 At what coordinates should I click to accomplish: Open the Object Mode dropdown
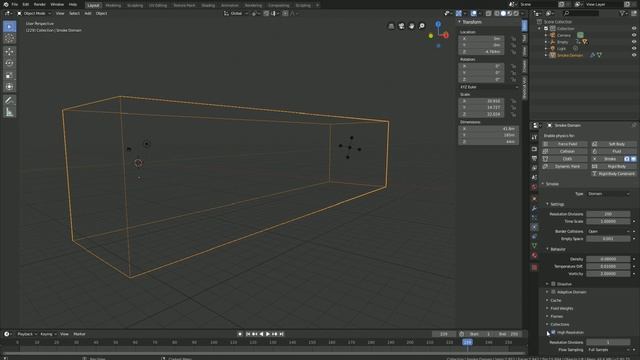coord(34,13)
